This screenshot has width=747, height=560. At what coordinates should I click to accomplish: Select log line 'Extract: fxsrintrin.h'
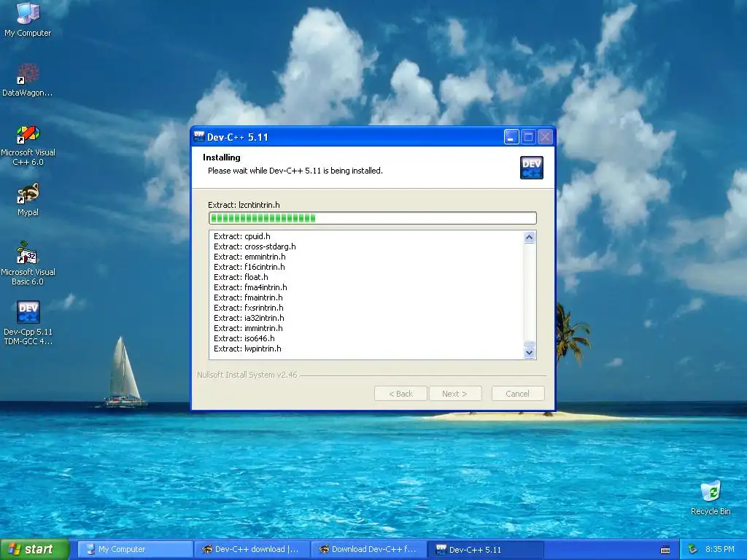[249, 308]
